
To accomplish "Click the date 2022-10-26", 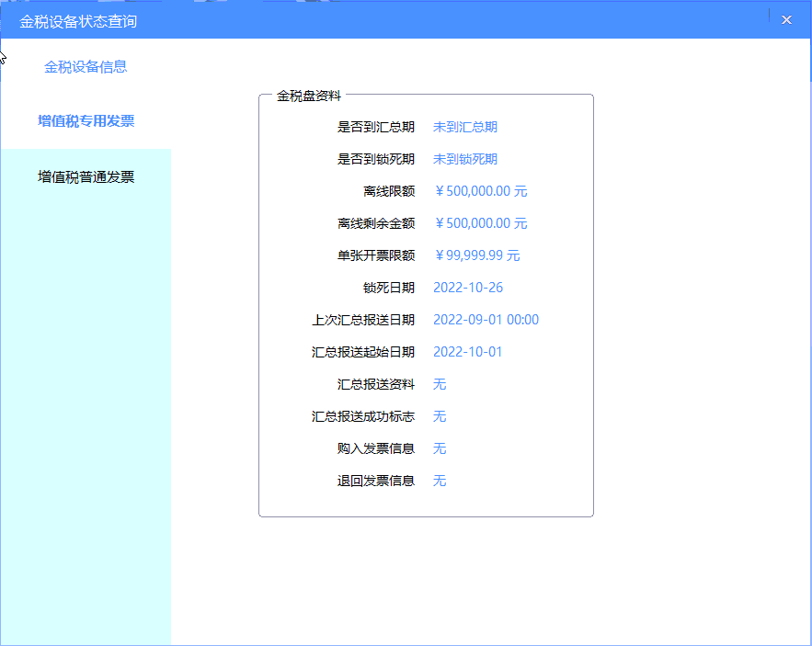I will (468, 288).
